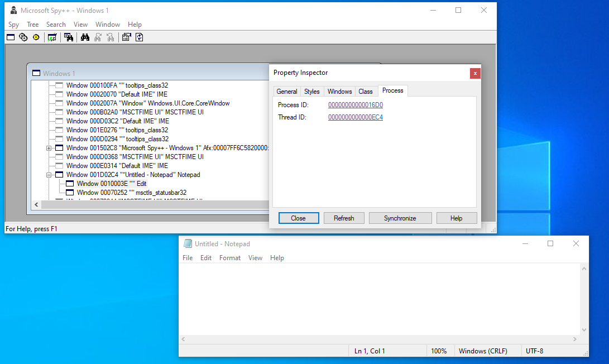The image size is (609, 364).
Task: Select row Window 000D0294 tooltips_class32
Action: [117, 139]
